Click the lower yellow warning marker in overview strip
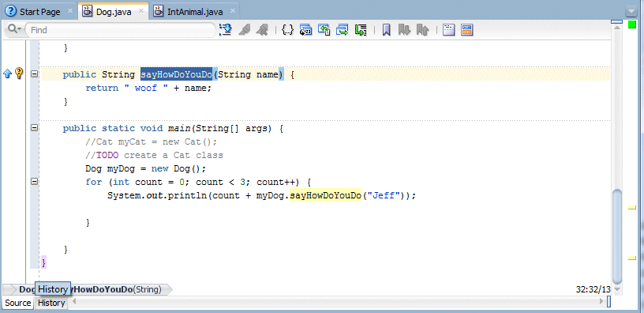644x313 pixels. click(x=631, y=258)
